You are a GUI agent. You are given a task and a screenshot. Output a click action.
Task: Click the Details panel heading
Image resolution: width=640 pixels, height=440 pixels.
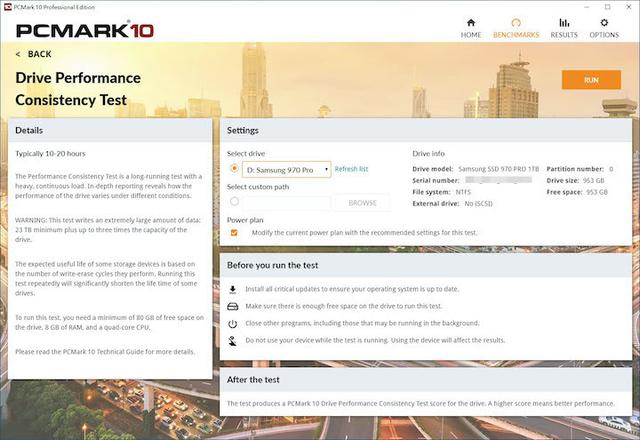point(29,130)
